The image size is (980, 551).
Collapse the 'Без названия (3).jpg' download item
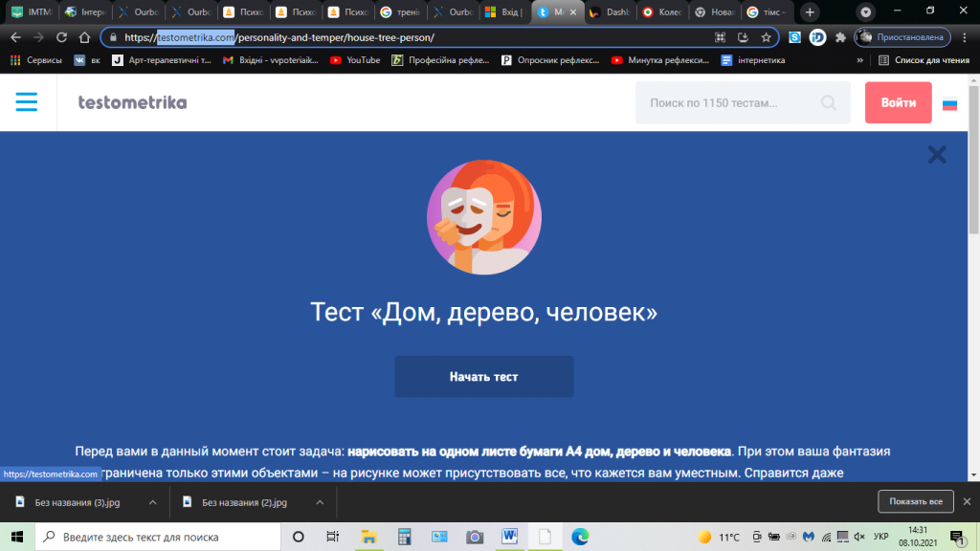click(149, 501)
